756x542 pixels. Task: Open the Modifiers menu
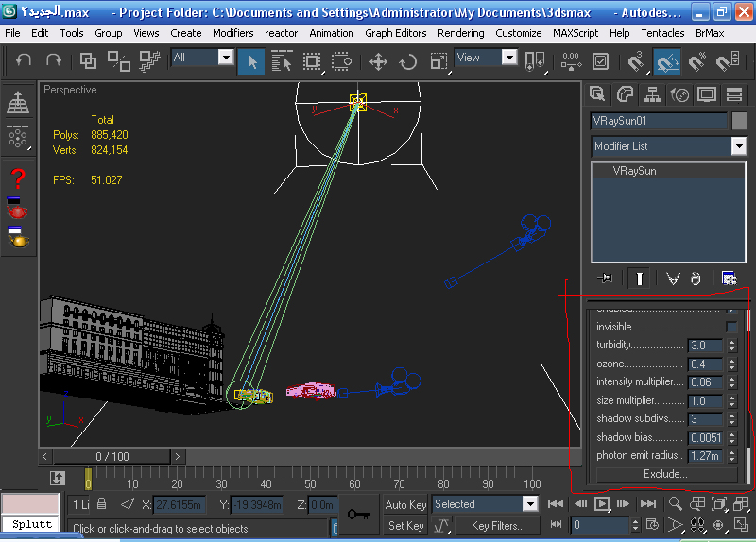[232, 33]
